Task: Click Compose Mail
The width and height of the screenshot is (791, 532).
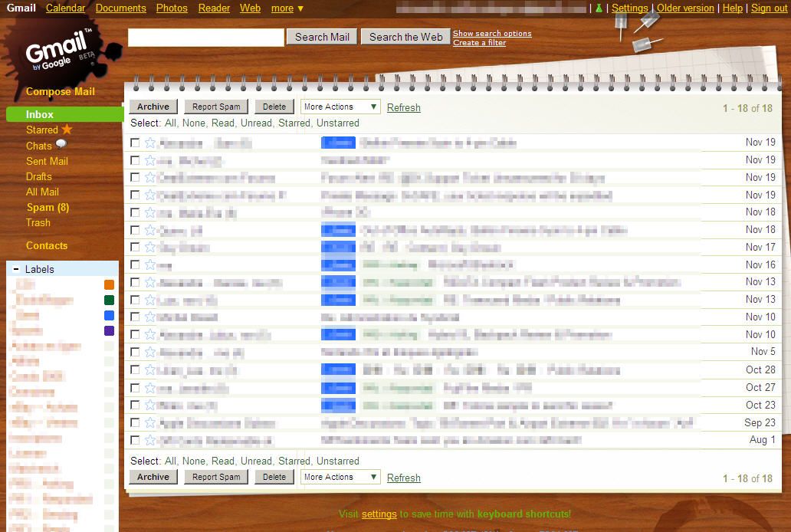Action: (60, 91)
